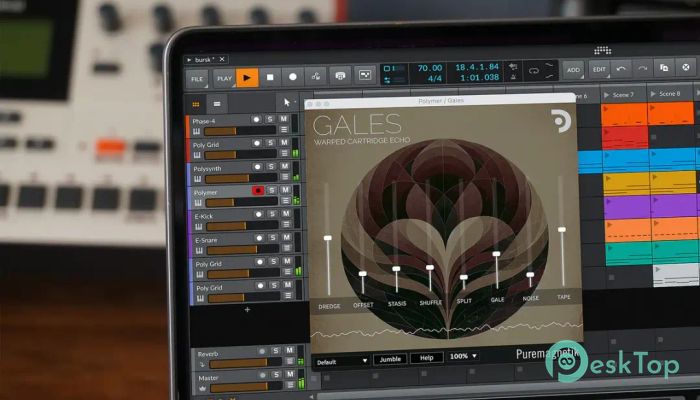Click the piano icon on Polymer track
Image resolution: width=700 pixels, height=400 pixels.
[x=198, y=203]
